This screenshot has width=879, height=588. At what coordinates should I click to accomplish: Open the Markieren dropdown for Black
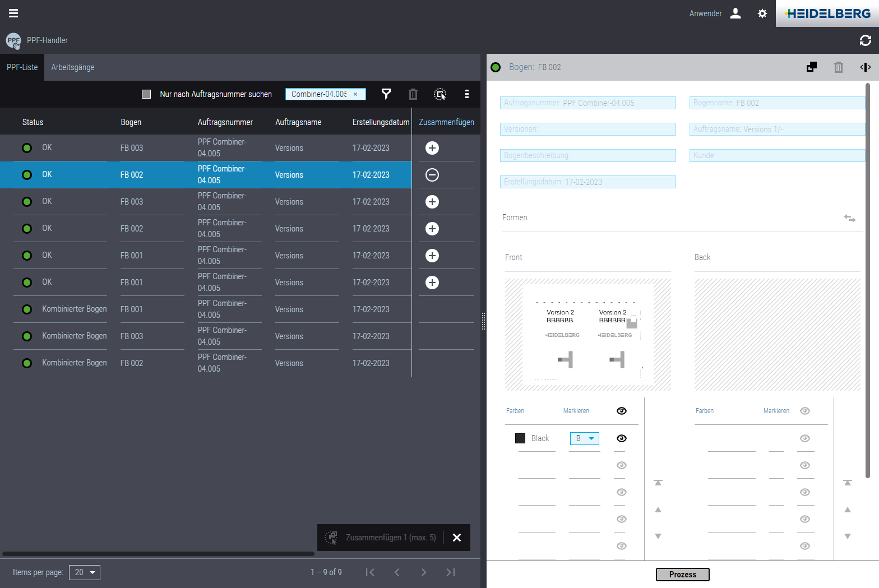click(x=584, y=438)
